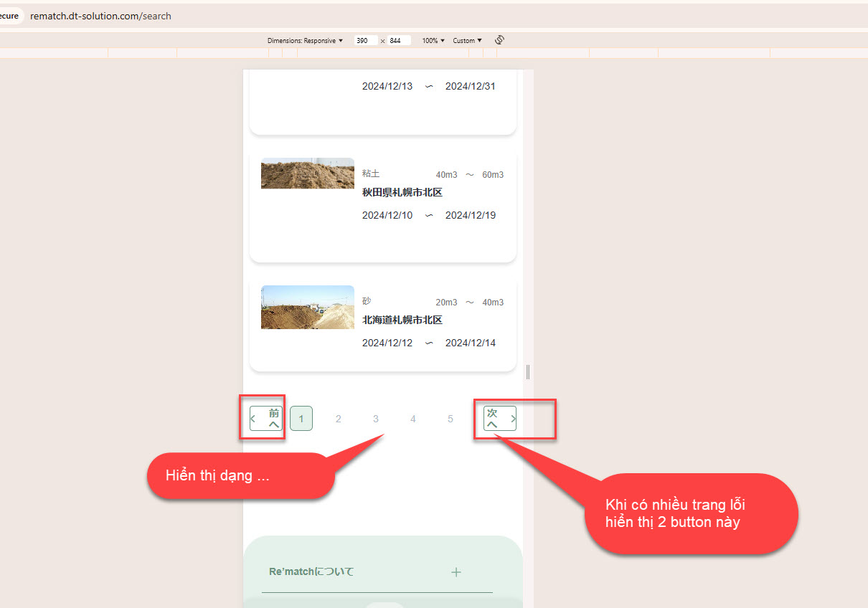Open the 秋田県札幌市北区 listing title
The height and width of the screenshot is (608, 868).
click(x=402, y=193)
